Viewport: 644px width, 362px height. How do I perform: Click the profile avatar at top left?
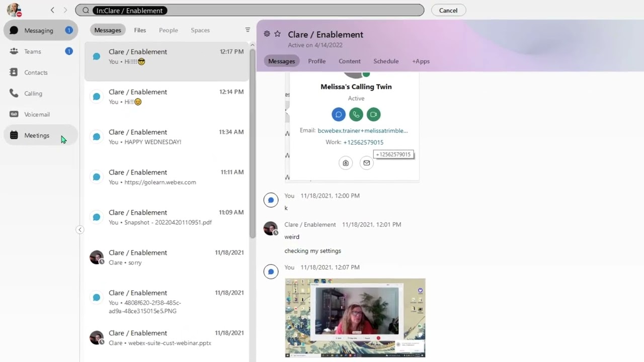14,10
